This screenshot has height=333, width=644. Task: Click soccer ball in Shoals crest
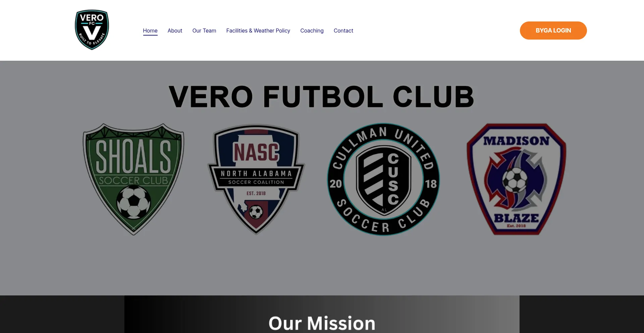133,202
